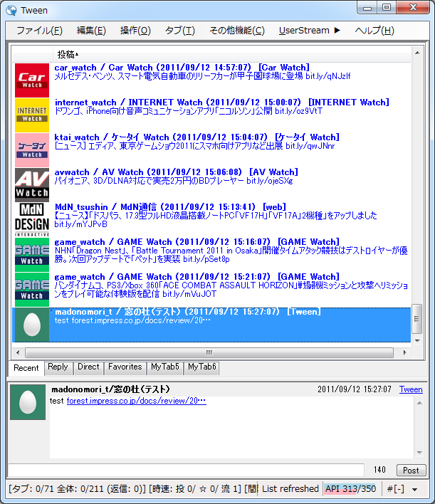
Task: Open the forest.impress.co.jp link in detail pane
Action: coord(136,401)
